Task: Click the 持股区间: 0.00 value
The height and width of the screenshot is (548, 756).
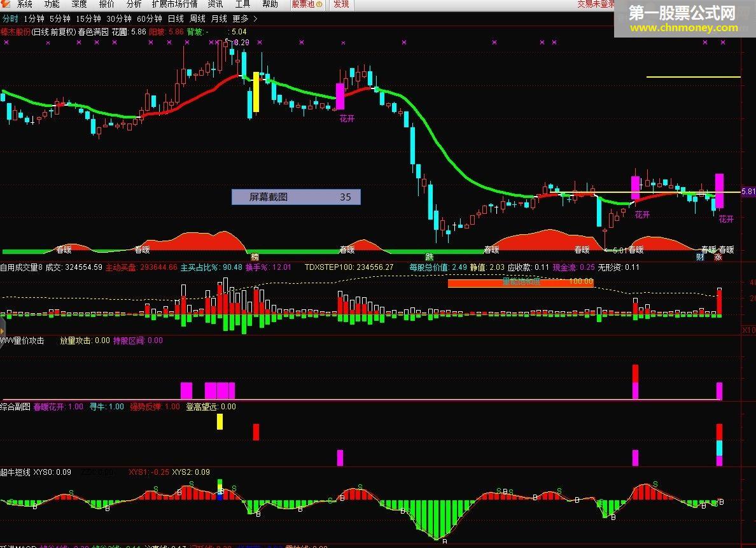Action: (138, 341)
